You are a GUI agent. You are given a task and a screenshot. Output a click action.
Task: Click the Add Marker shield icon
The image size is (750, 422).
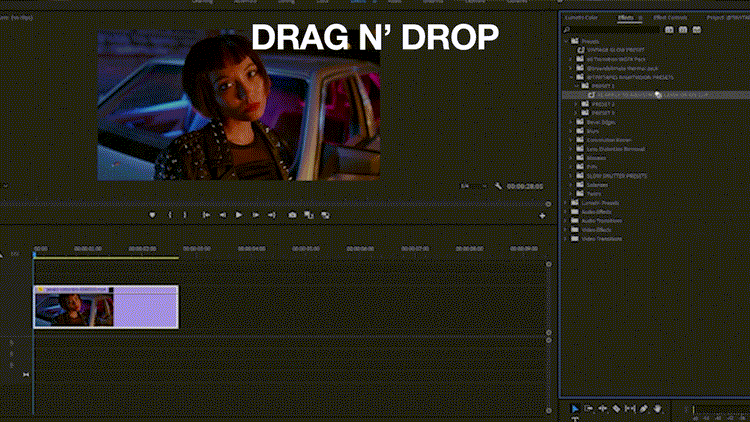coord(152,215)
